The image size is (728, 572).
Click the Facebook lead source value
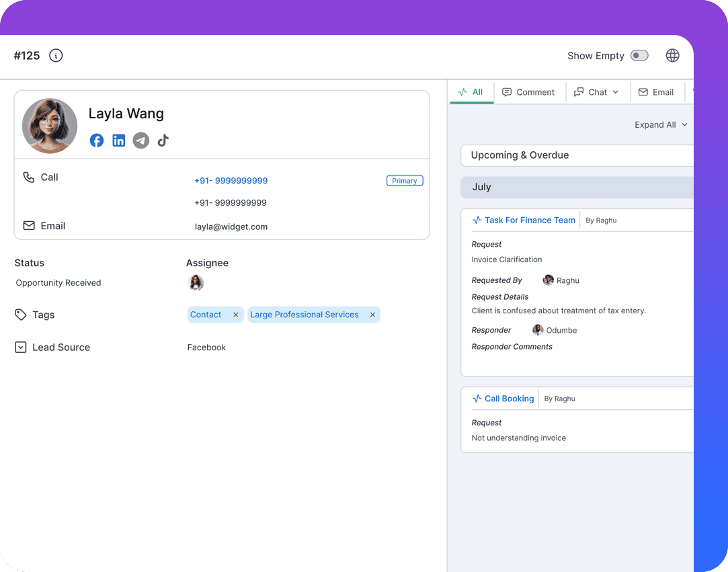click(206, 348)
